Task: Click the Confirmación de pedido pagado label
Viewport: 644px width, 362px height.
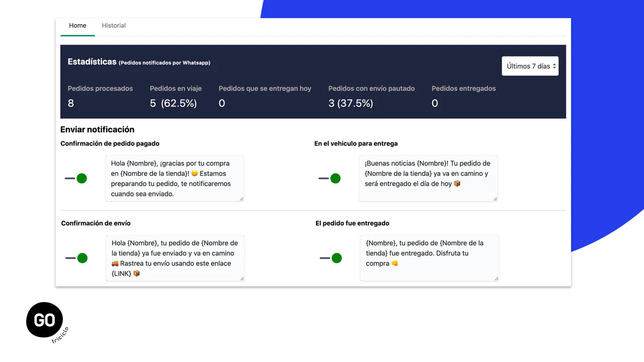Action: tap(110, 143)
